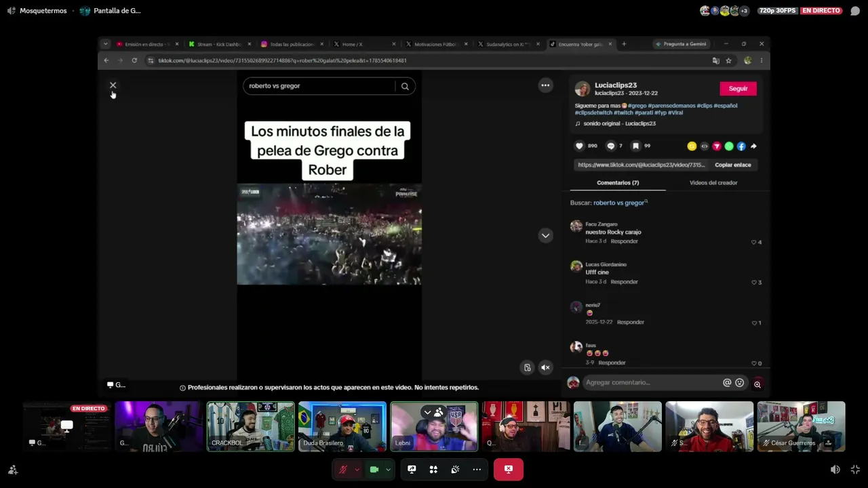The width and height of the screenshot is (868, 488).
Task: Click the 'Copiar enlace' button
Action: (x=733, y=165)
